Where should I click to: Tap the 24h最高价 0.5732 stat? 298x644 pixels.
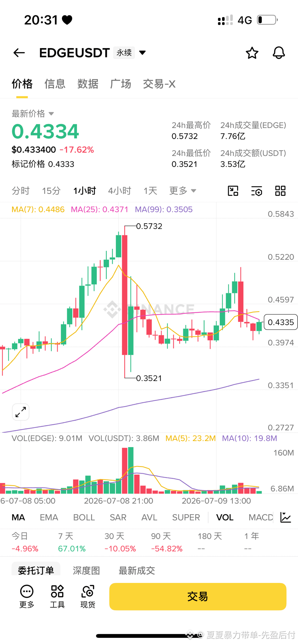[x=191, y=131]
